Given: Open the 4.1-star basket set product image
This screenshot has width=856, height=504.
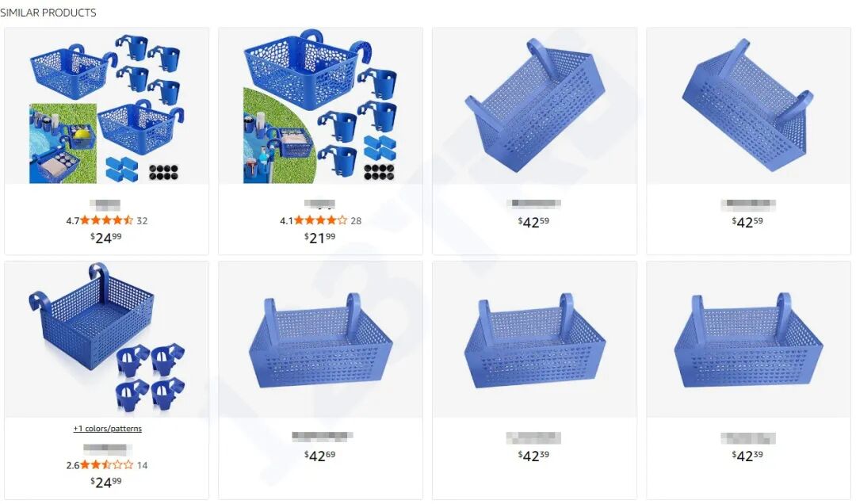Looking at the screenshot, I should click(320, 106).
